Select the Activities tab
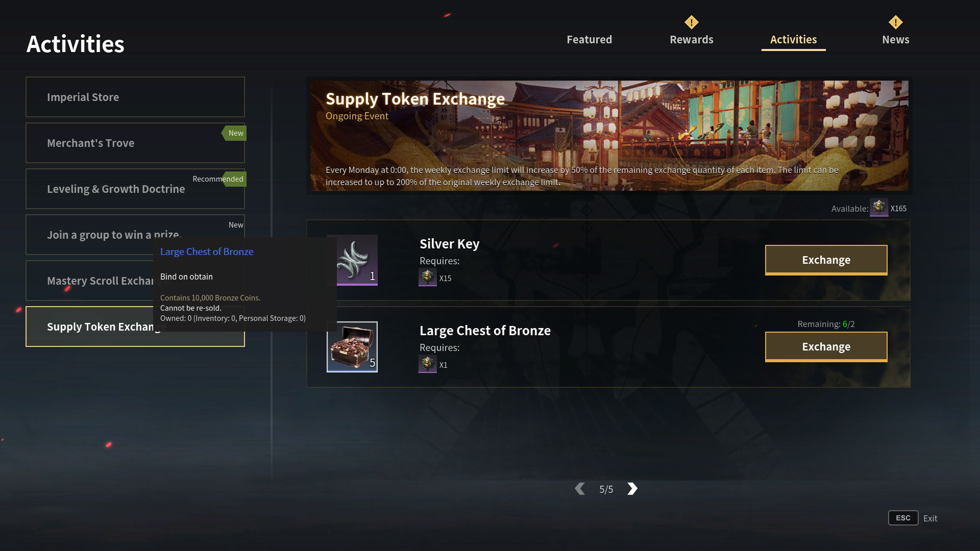 click(x=793, y=39)
